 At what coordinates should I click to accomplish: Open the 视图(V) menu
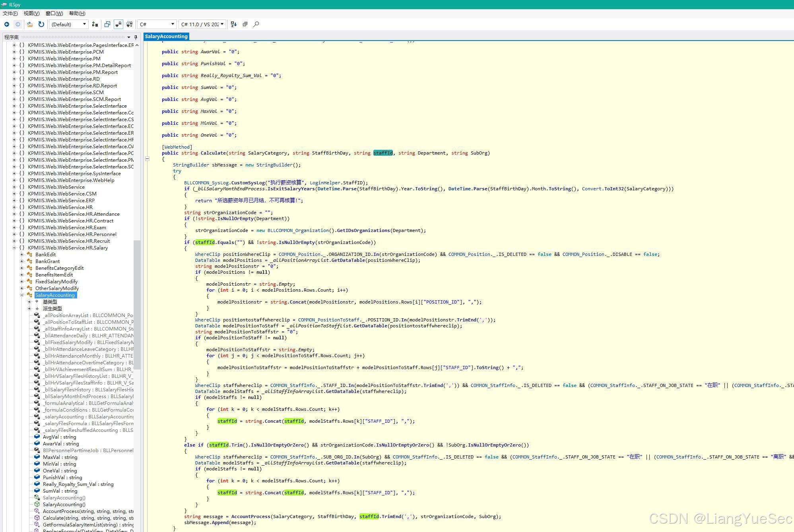point(31,14)
